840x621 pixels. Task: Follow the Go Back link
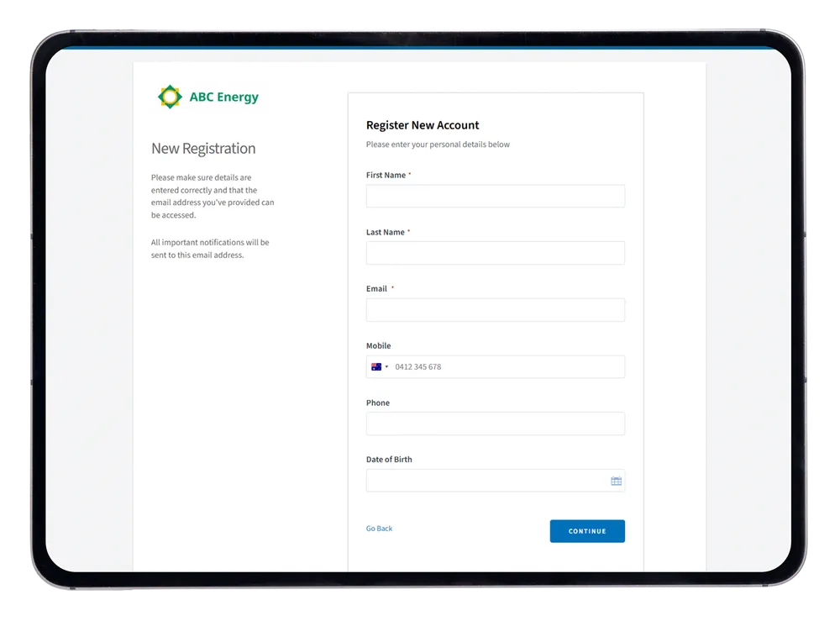point(380,529)
